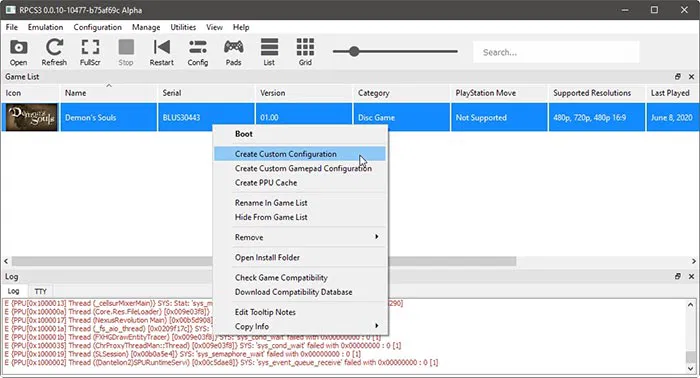Sort by Serial column header

click(206, 93)
